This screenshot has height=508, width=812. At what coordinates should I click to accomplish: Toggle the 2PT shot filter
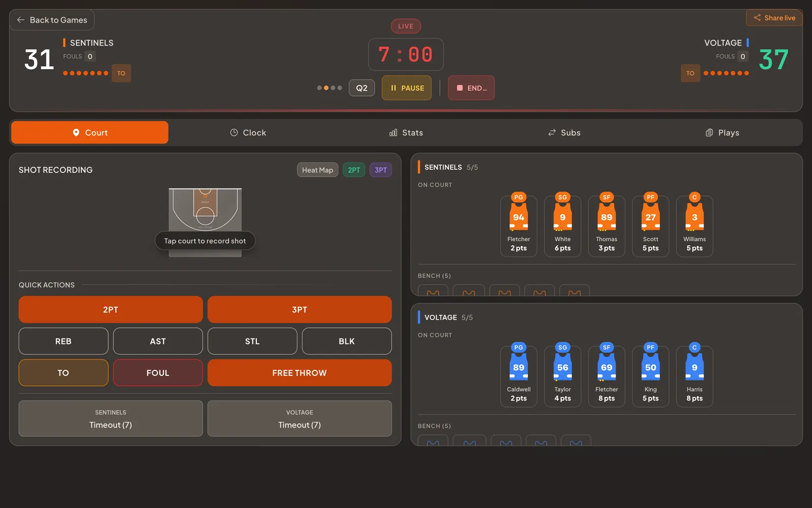354,170
